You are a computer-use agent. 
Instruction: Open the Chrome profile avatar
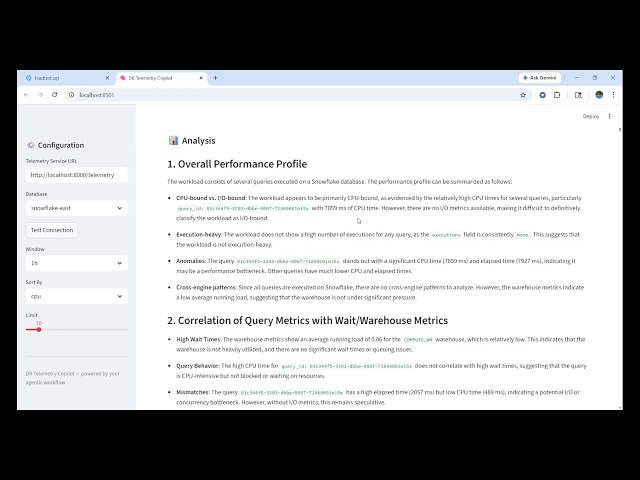coord(599,95)
